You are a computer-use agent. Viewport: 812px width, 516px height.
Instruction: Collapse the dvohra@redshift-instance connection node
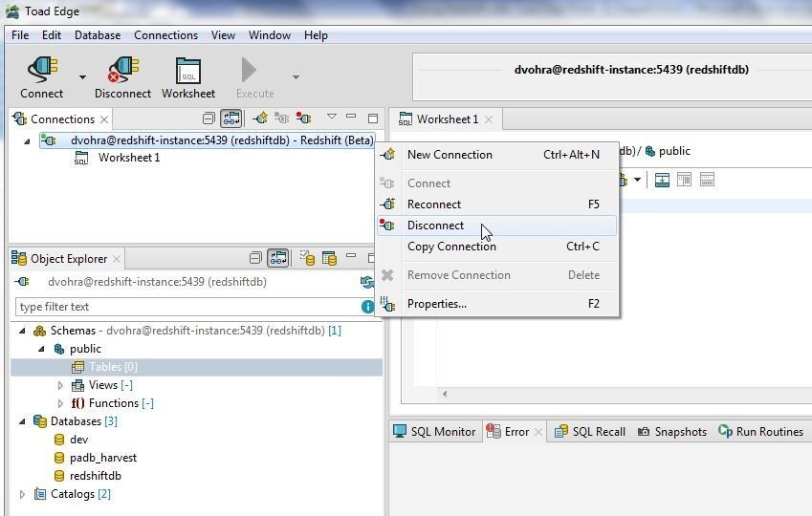click(x=27, y=140)
